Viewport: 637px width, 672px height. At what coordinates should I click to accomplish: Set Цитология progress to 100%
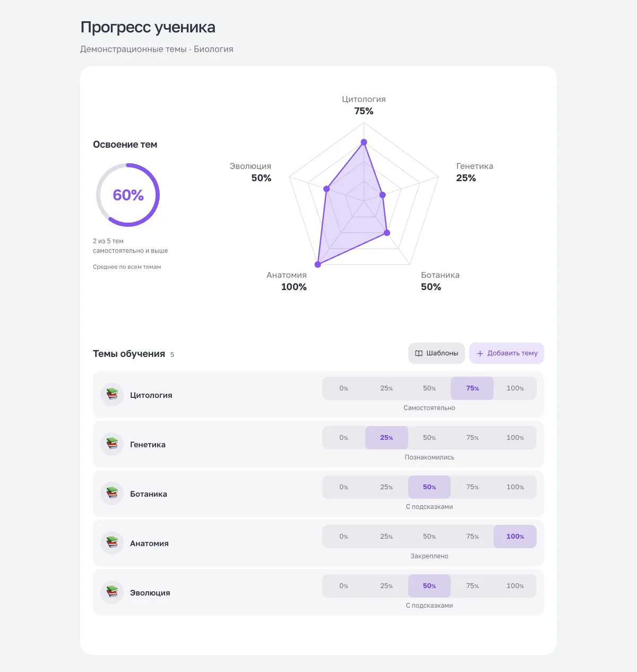point(515,388)
